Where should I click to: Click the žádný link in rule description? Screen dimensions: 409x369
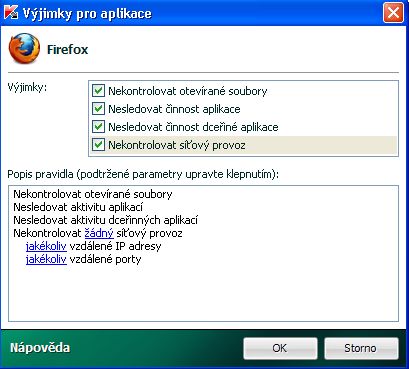99,233
